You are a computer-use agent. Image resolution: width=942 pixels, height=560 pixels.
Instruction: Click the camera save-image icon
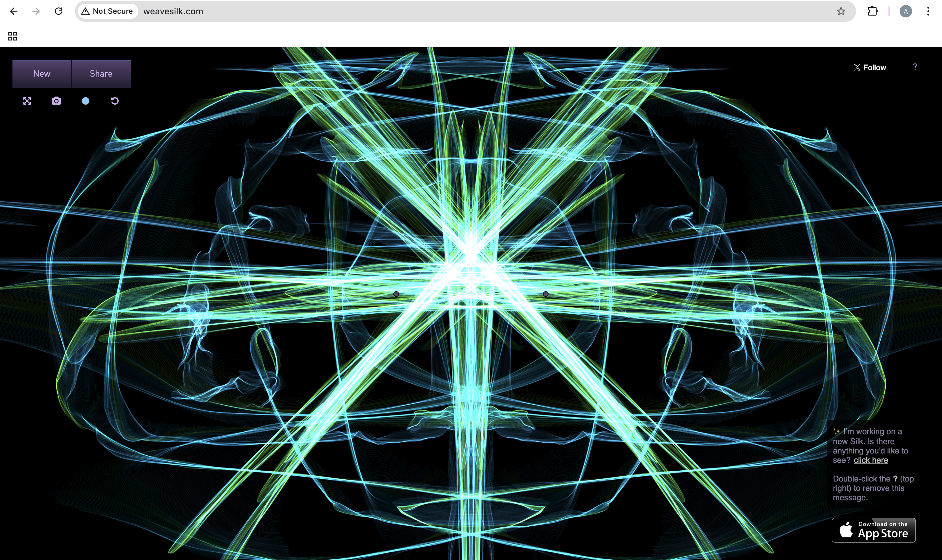click(x=56, y=101)
